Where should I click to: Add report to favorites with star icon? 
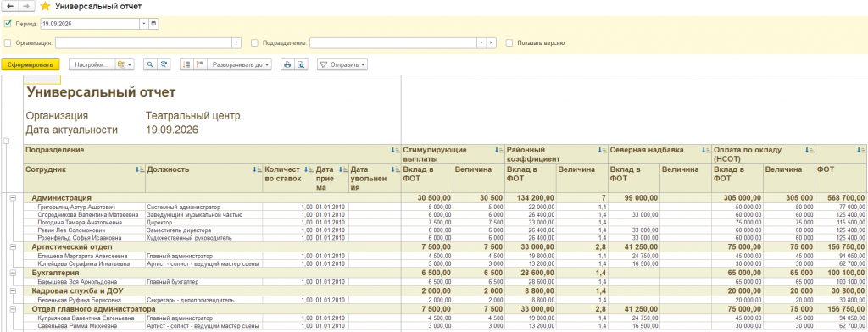[x=46, y=7]
